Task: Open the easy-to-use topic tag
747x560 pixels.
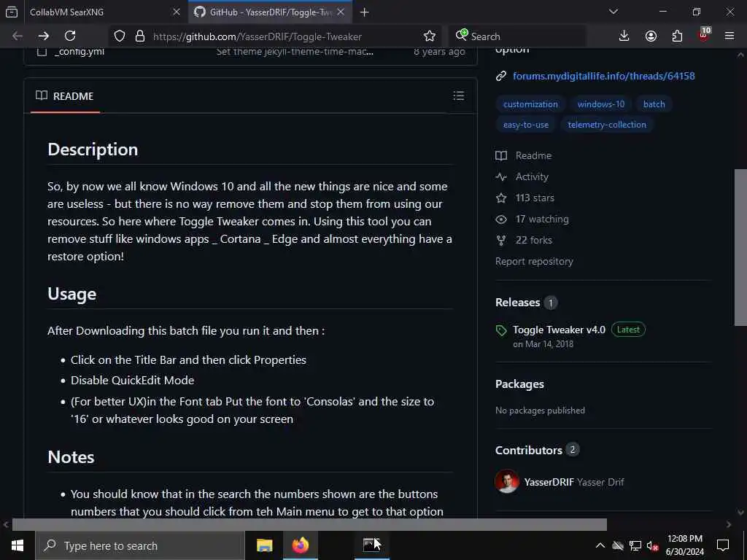Action: pos(525,125)
